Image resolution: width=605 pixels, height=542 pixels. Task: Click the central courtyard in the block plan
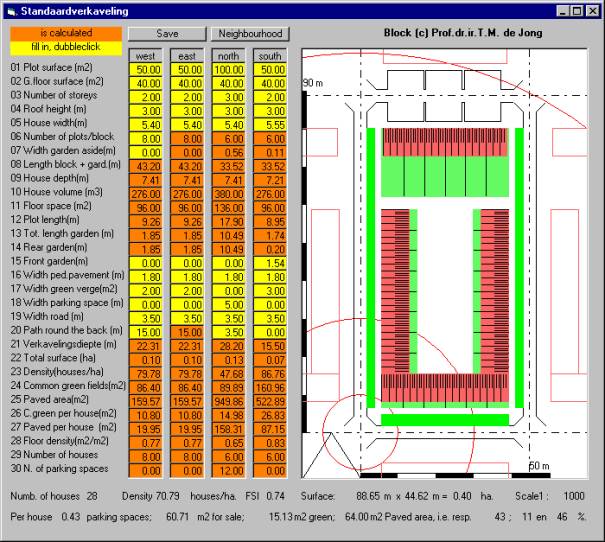pyautogui.click(x=445, y=291)
